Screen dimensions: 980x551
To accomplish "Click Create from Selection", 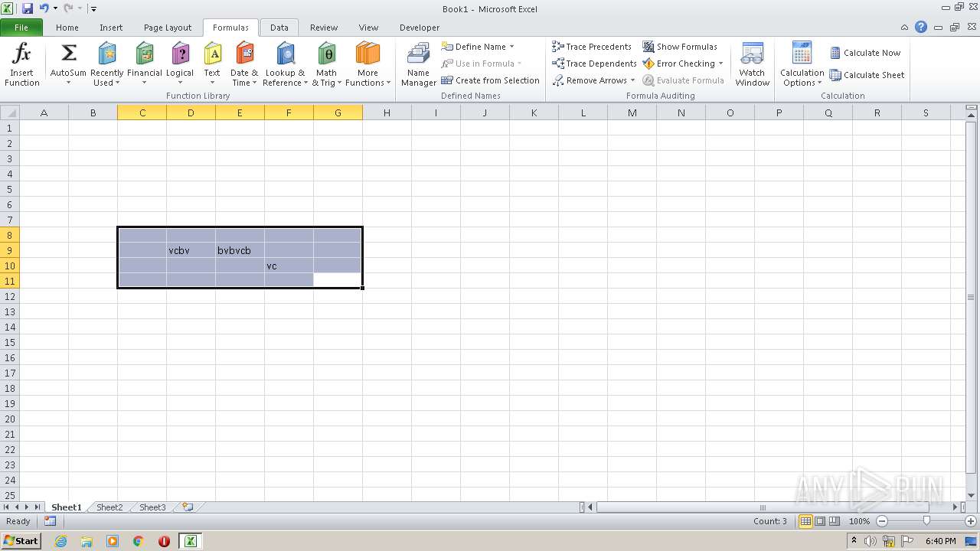I will (x=490, y=80).
